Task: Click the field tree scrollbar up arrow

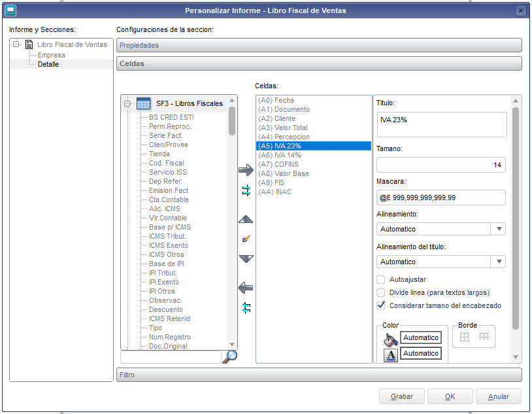Action: (x=232, y=100)
